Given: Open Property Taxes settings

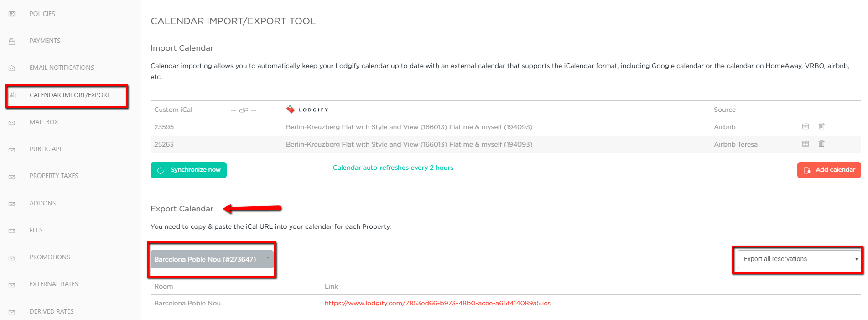Looking at the screenshot, I should tap(54, 176).
